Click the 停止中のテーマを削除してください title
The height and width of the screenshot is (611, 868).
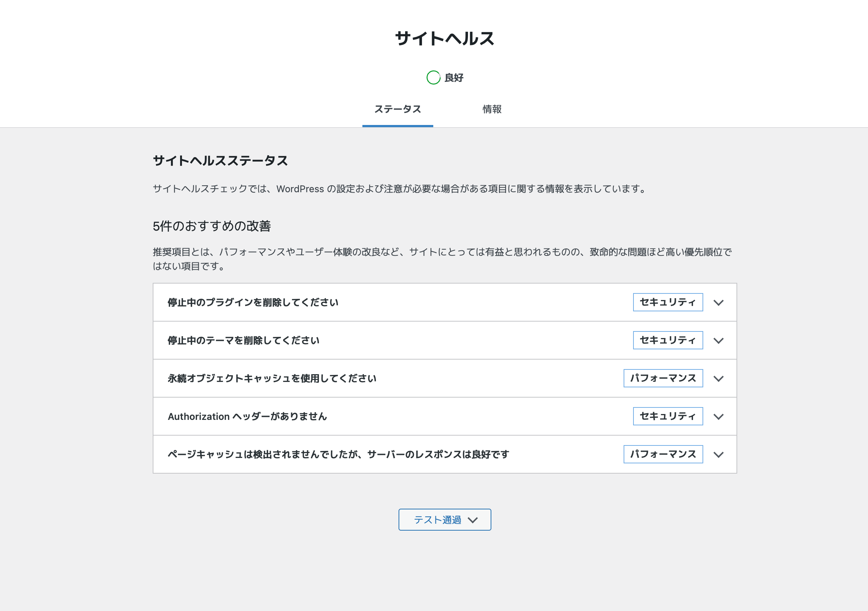point(243,341)
